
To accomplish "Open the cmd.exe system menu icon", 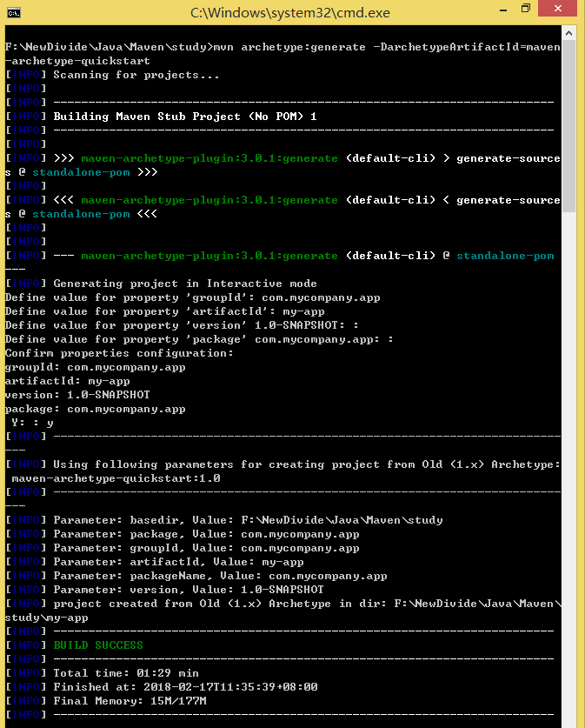I will 13,12.
